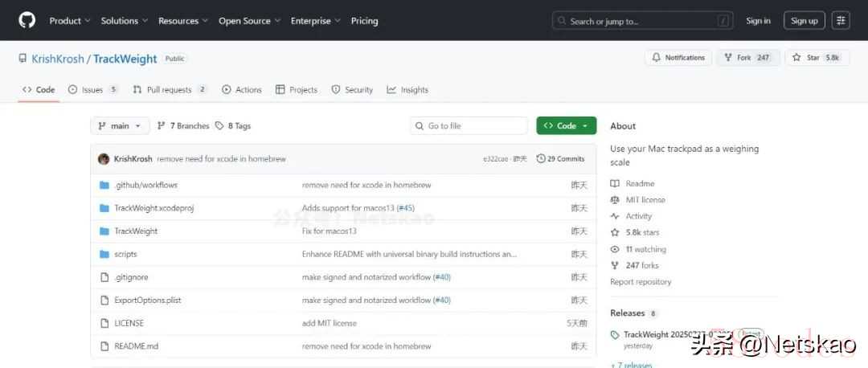
Task: Open the Pull requests tab
Action: pos(169,90)
